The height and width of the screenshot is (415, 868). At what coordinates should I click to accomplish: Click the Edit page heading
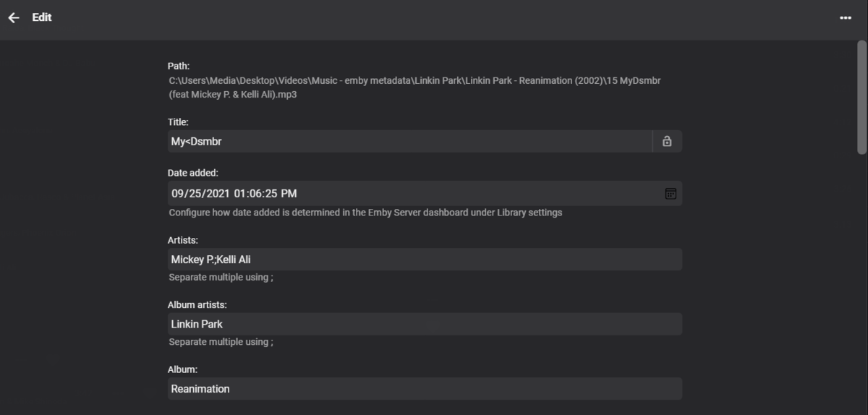[42, 17]
